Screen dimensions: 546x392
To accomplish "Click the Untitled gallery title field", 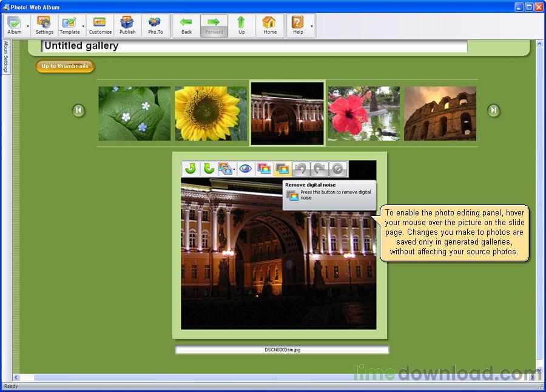I will pyautogui.click(x=255, y=46).
